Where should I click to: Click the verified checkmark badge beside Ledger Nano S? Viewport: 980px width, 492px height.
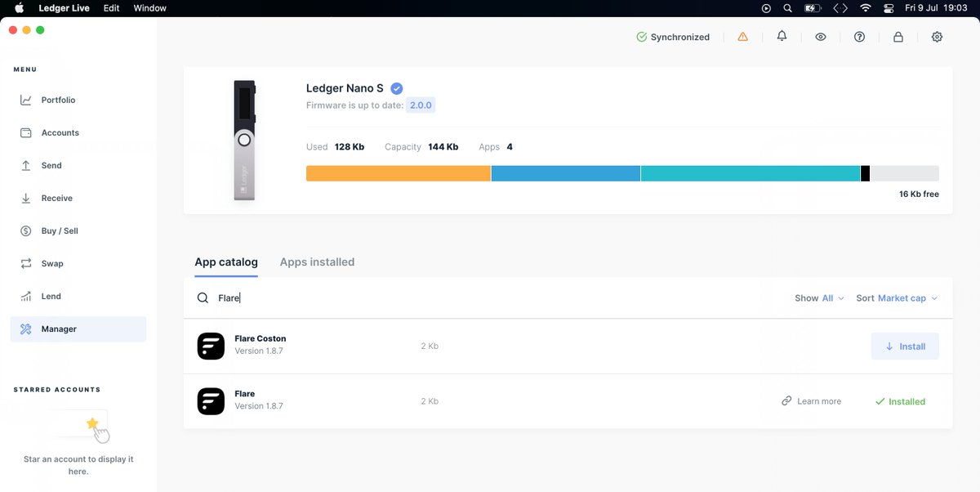coord(397,88)
